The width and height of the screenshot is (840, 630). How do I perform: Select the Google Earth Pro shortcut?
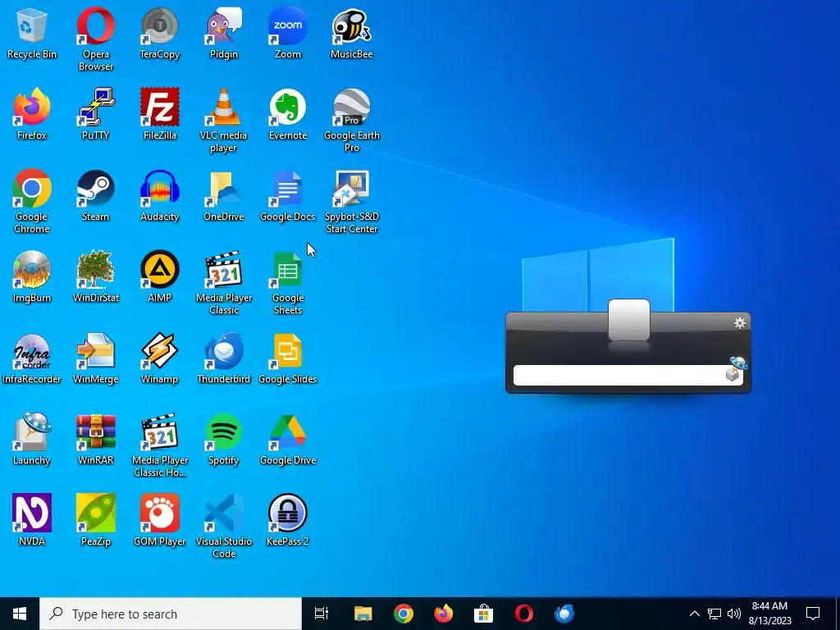pos(351,121)
